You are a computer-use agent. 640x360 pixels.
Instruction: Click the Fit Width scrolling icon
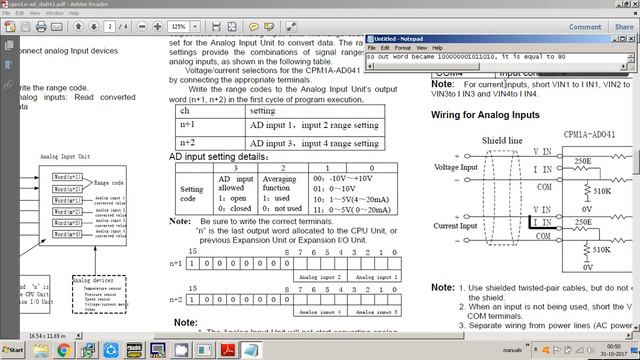click(216, 27)
